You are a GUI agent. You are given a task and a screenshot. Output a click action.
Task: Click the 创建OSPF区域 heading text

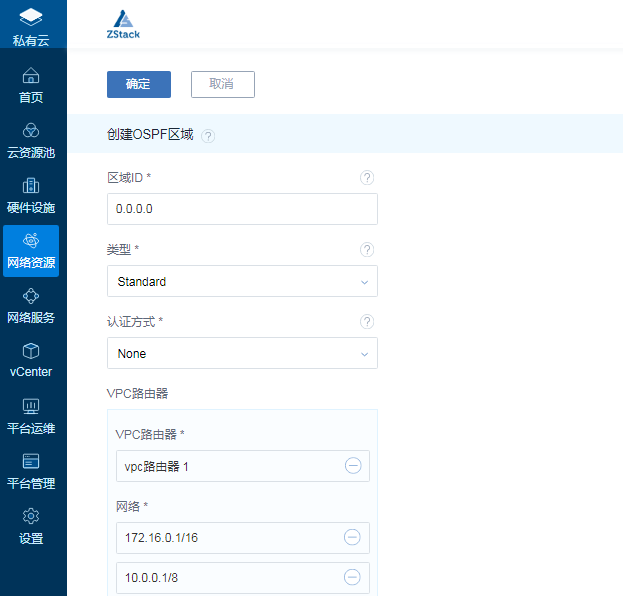(150, 134)
